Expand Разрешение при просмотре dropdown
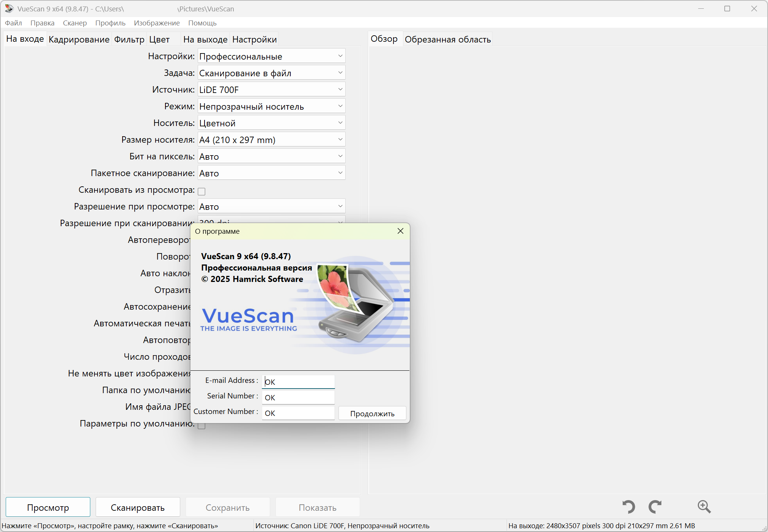 271,206
